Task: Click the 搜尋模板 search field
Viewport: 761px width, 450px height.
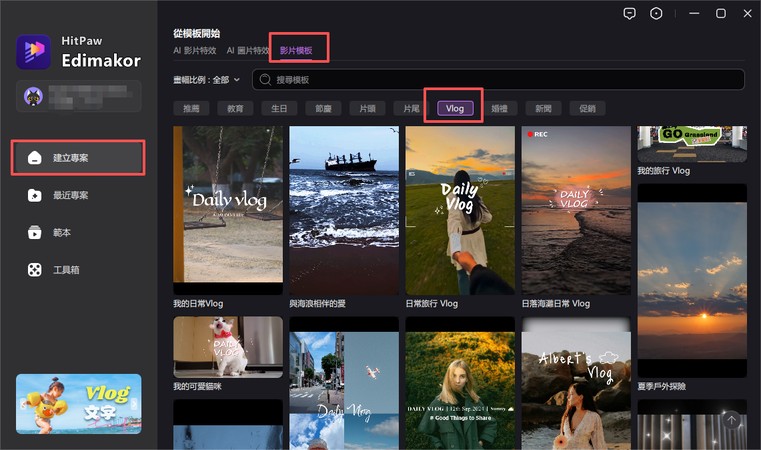Action: tap(500, 79)
